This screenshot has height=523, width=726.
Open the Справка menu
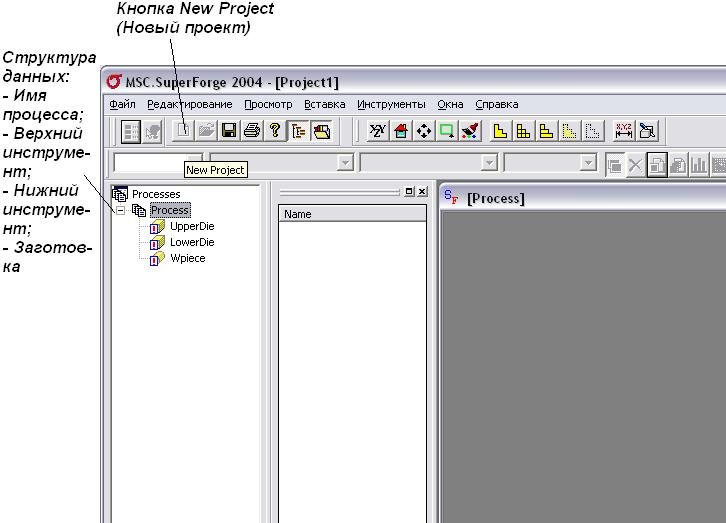(497, 105)
